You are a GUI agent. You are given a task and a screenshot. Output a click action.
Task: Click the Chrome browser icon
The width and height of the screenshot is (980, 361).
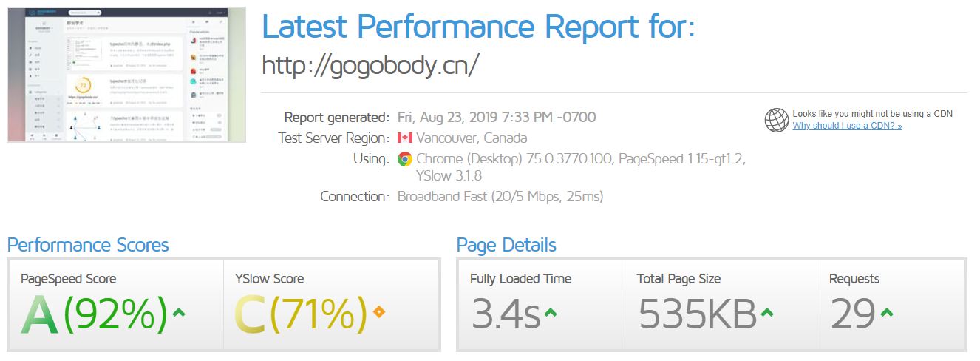click(x=404, y=158)
